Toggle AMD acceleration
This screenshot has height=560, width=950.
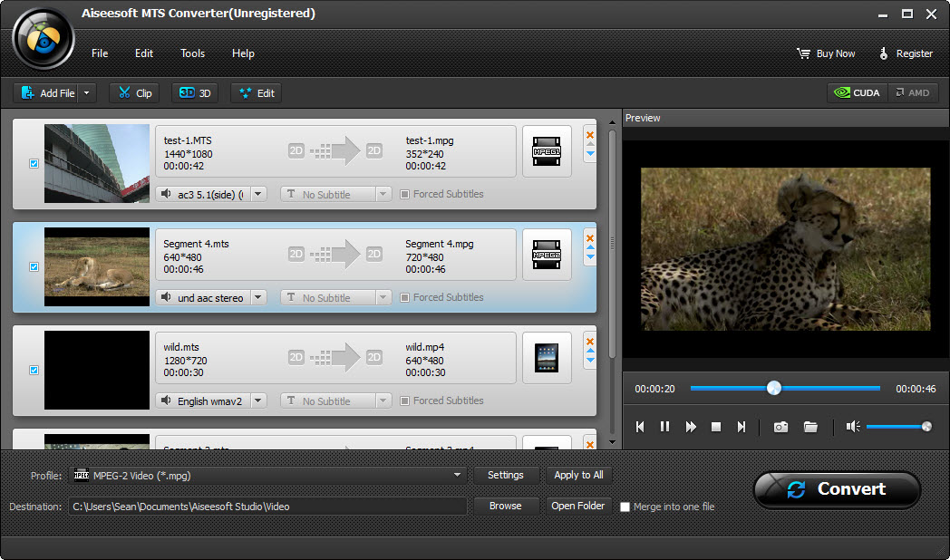pos(913,92)
